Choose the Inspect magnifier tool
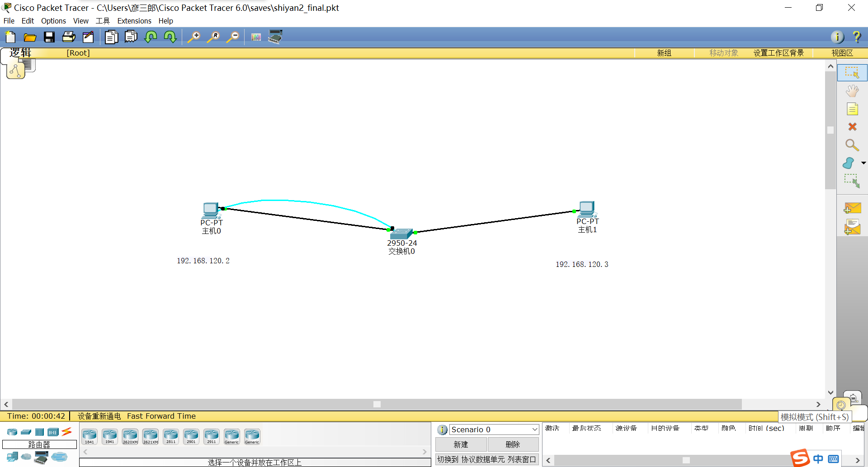Screen dimensions: 868x467 pos(852,145)
